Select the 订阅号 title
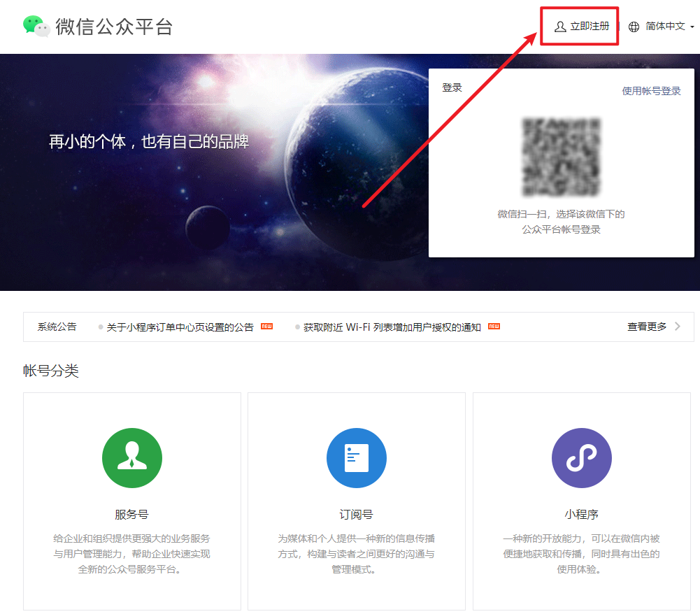 tap(356, 515)
